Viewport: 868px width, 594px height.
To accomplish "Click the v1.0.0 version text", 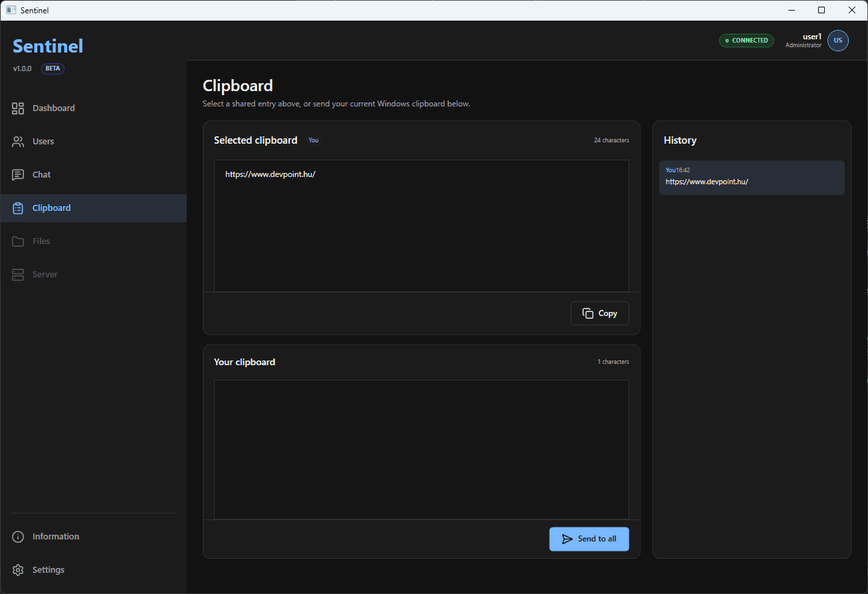I will 22,69.
